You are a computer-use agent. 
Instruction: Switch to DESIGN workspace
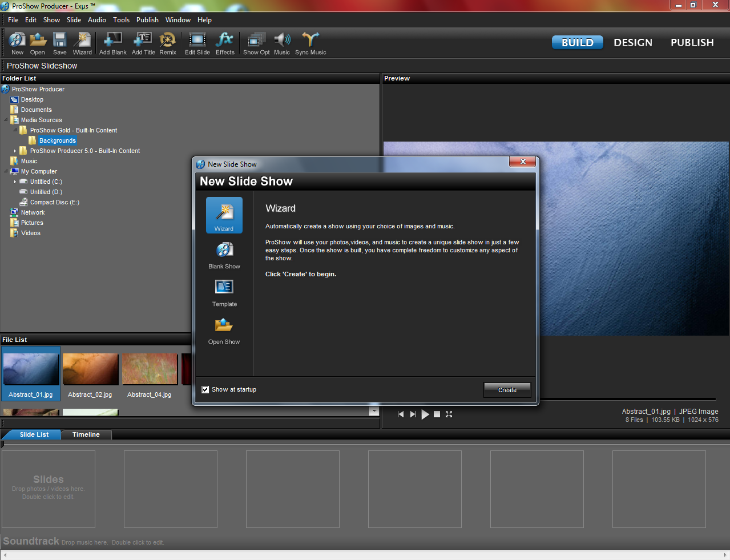[633, 43]
